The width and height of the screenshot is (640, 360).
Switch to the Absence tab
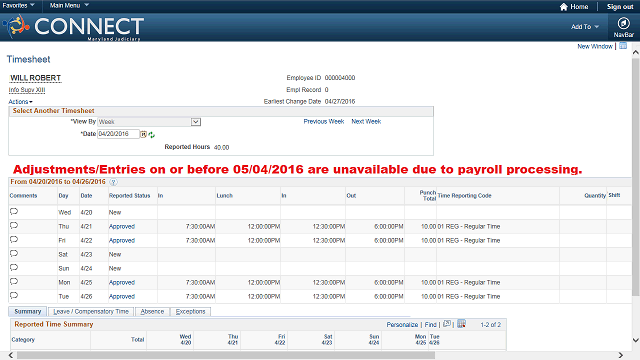(152, 311)
